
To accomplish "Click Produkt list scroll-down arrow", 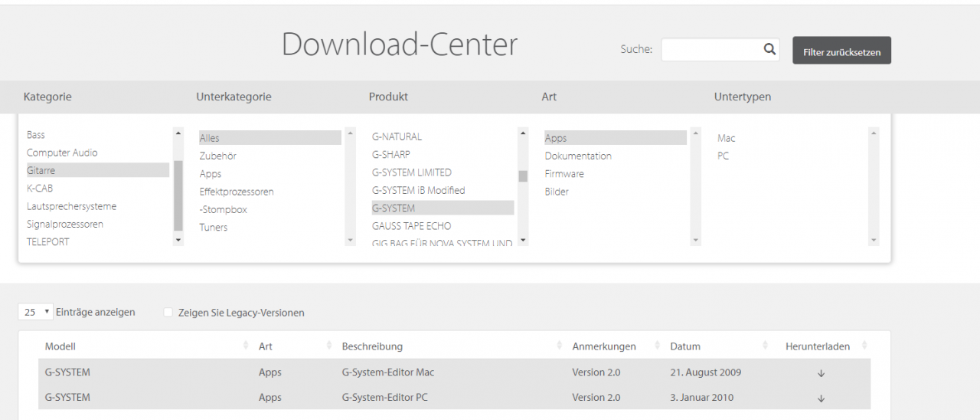I will pos(523,240).
